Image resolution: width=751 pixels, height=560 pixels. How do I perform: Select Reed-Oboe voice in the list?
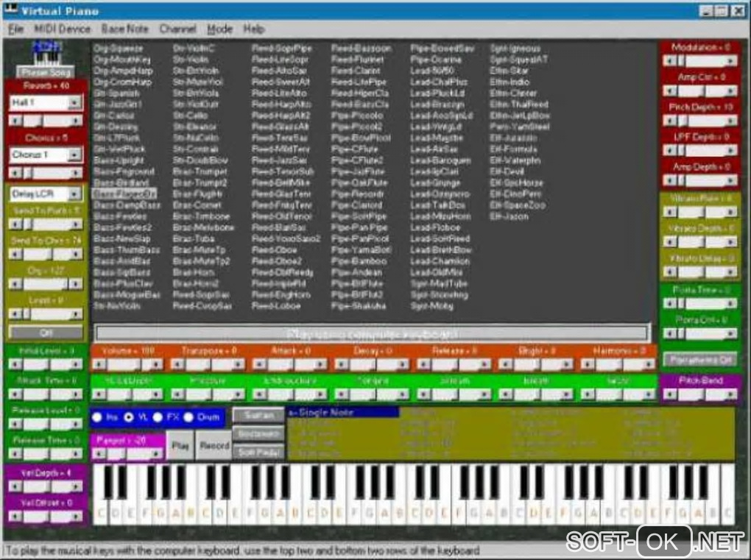click(275, 250)
